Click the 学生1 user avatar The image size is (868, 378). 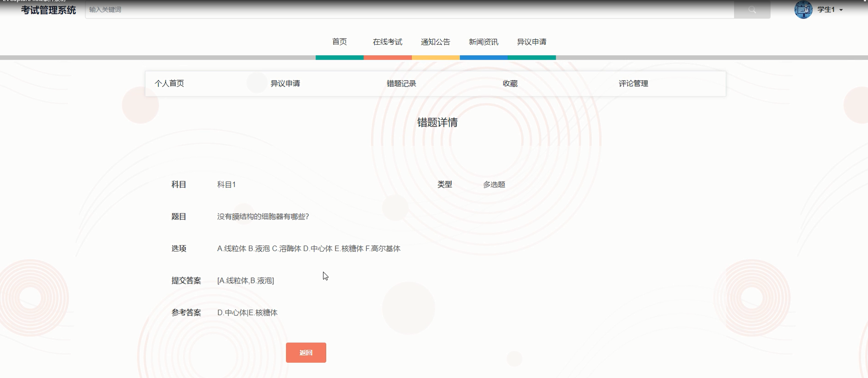click(803, 9)
